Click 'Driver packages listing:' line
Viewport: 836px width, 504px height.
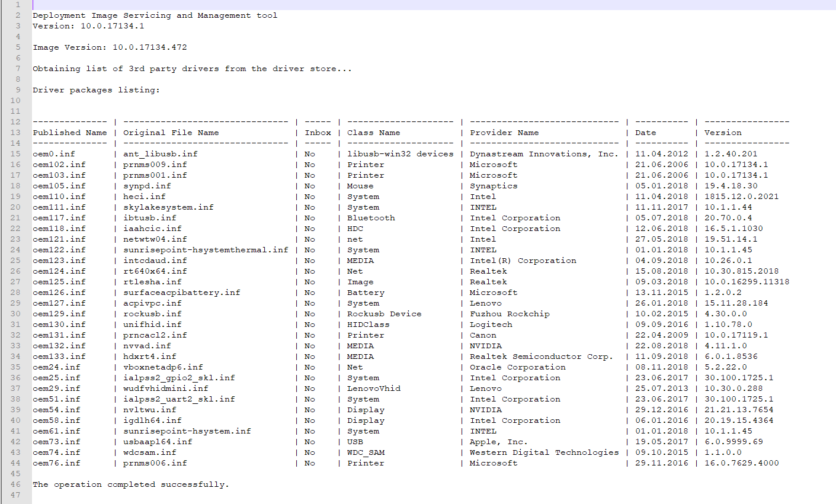(96, 90)
